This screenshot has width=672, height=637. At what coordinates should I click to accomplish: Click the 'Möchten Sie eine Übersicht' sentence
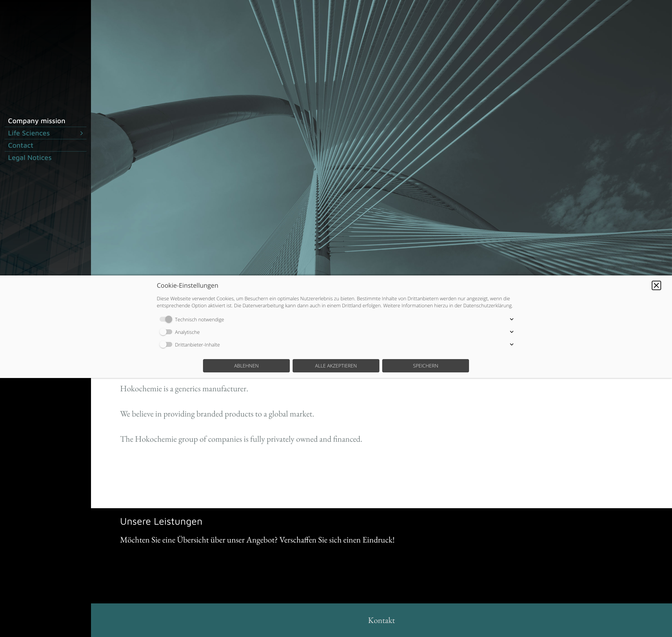pyautogui.click(x=257, y=540)
